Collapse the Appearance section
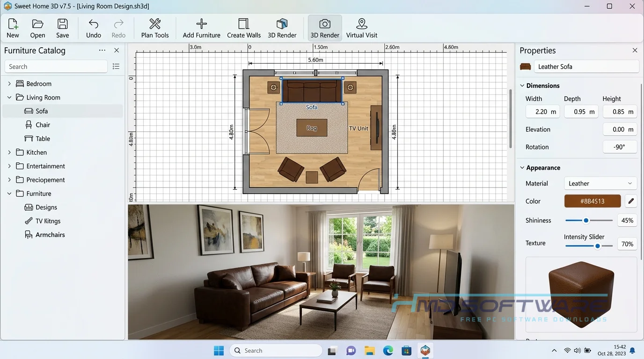644x359 pixels. pyautogui.click(x=522, y=168)
